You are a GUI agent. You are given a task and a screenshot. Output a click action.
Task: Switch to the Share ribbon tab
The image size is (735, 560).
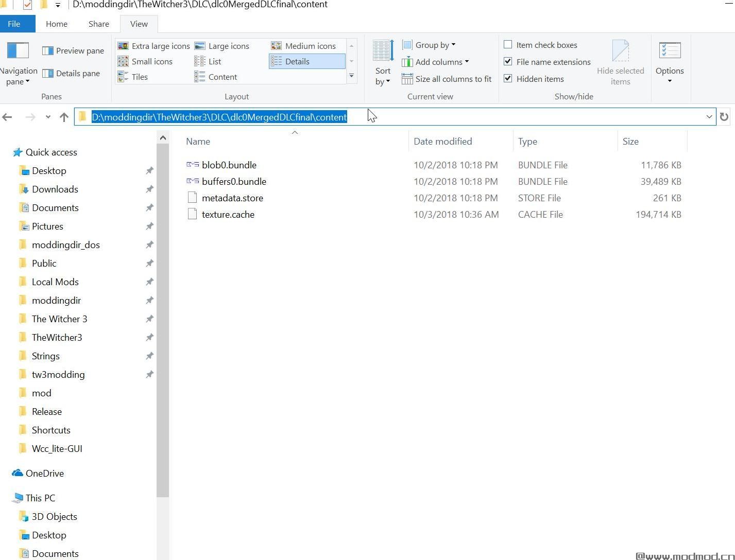point(99,24)
